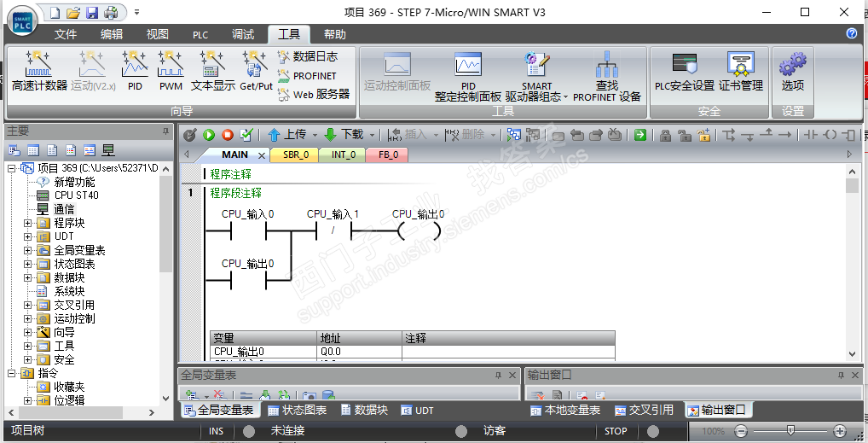
Task: Select the CPU_输入1 normally closed contact
Action: pos(333,230)
